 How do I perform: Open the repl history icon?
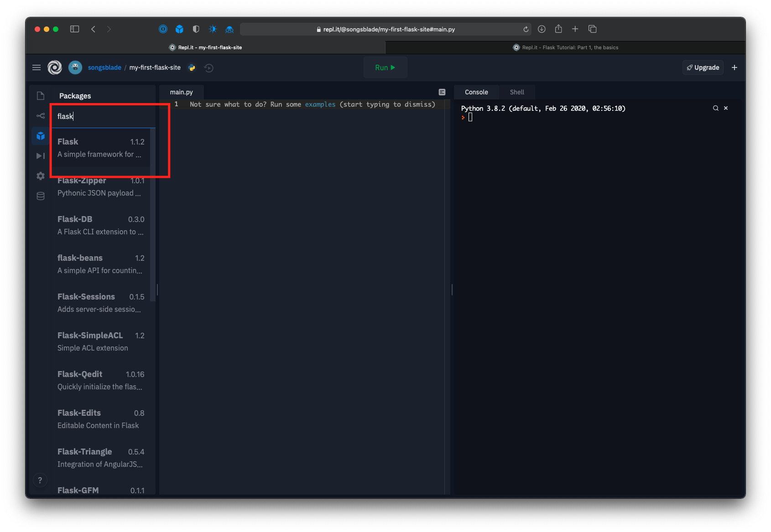click(209, 68)
